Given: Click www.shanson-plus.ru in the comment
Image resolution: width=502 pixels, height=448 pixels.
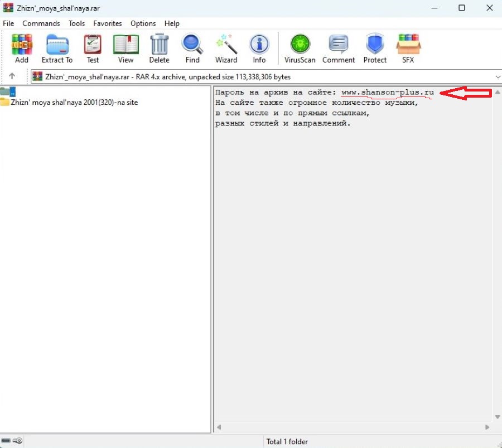Looking at the screenshot, I should (x=388, y=92).
